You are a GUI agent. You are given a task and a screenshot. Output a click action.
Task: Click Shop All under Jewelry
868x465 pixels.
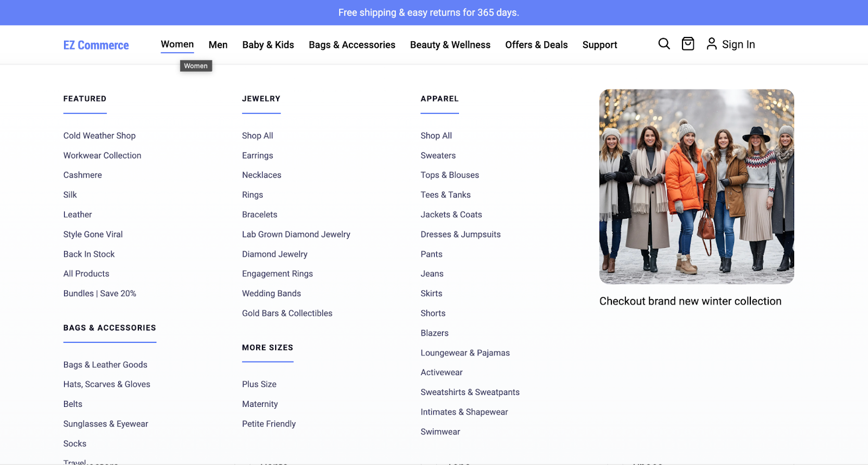click(x=258, y=136)
